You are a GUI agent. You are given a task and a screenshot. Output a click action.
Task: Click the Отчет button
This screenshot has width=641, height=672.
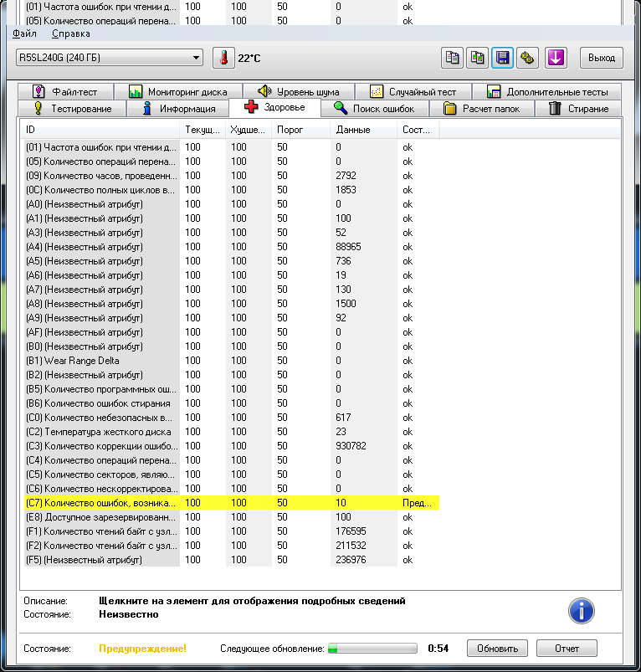click(x=565, y=649)
